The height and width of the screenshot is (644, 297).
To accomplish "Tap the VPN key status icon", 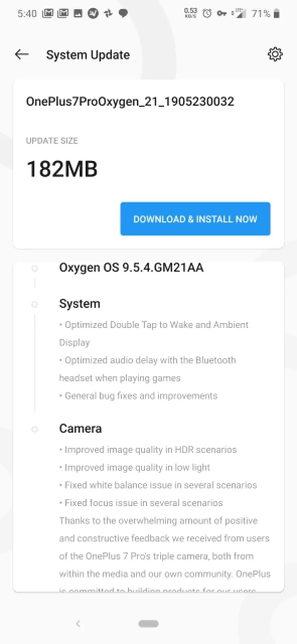I will [222, 14].
